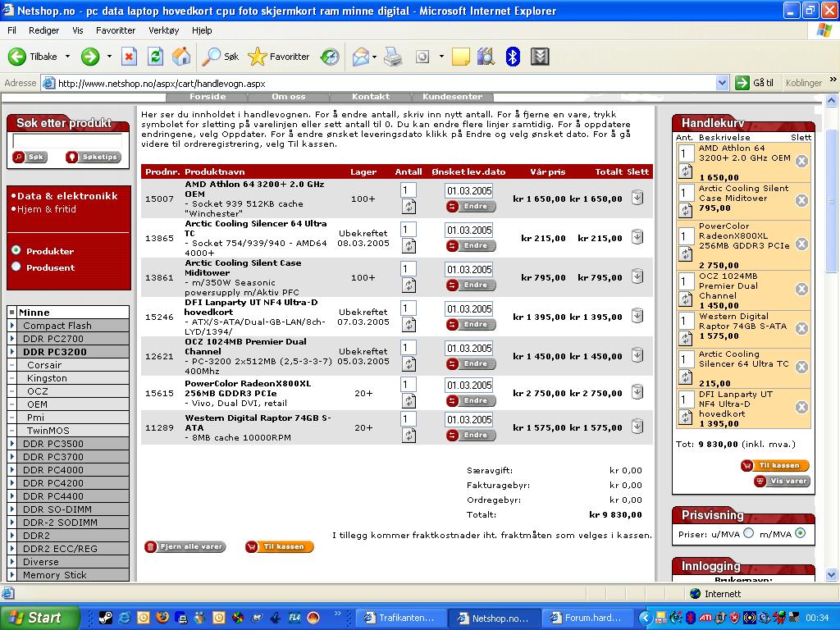Open browser history clock icon
The image size is (840, 630).
coord(330,57)
